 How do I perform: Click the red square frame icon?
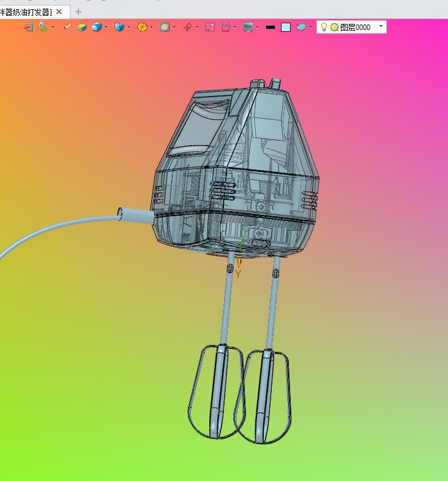[210, 27]
